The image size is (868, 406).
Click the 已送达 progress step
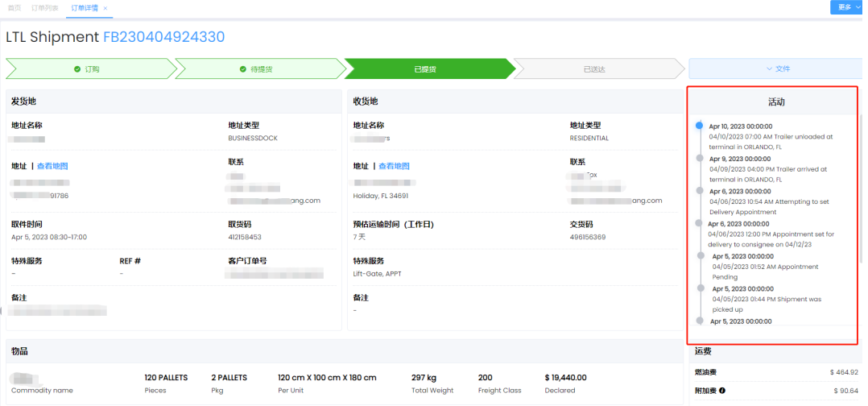[594, 69]
